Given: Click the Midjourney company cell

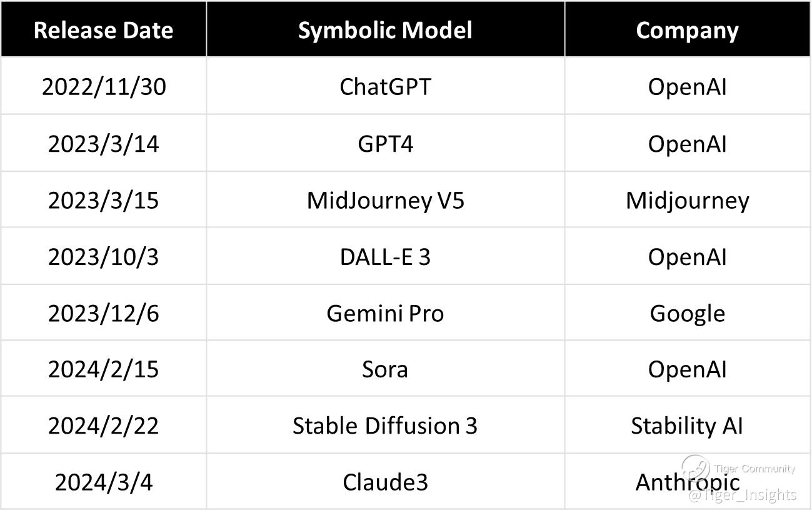Looking at the screenshot, I should click(x=687, y=201).
